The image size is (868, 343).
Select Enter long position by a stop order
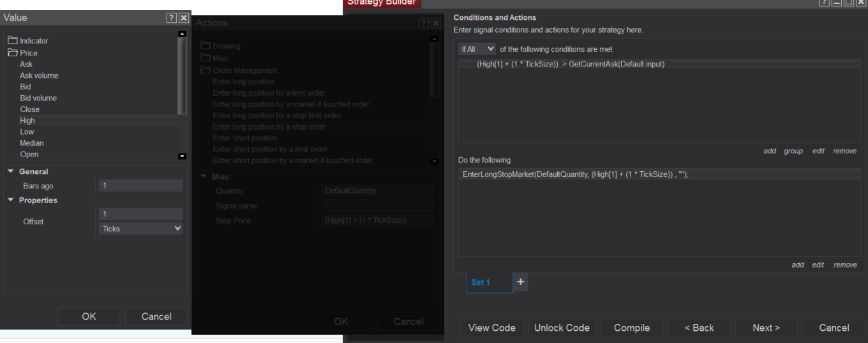click(x=269, y=126)
